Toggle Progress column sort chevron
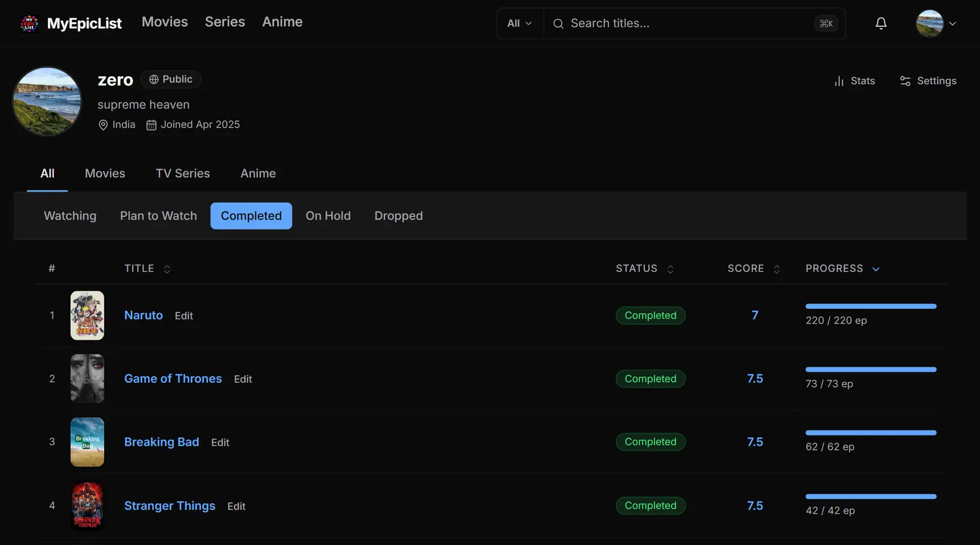980x545 pixels. click(876, 269)
